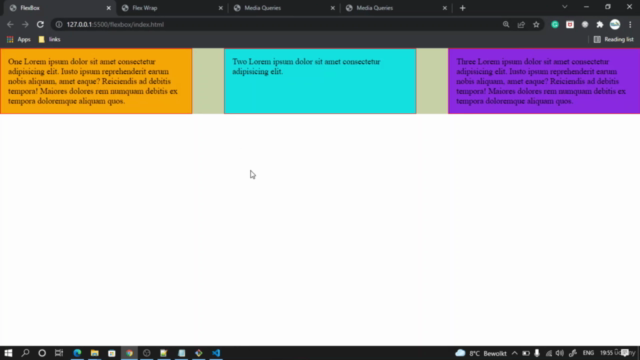This screenshot has height=360, width=640.
Task: Open the volume tray control
Action: (x=560, y=353)
